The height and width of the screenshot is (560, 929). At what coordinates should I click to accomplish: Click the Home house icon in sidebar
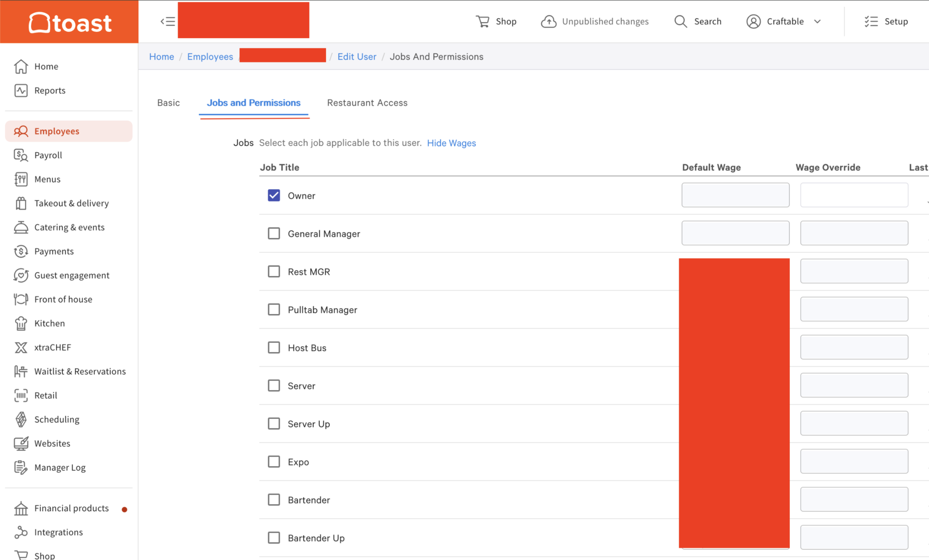pyautogui.click(x=21, y=66)
